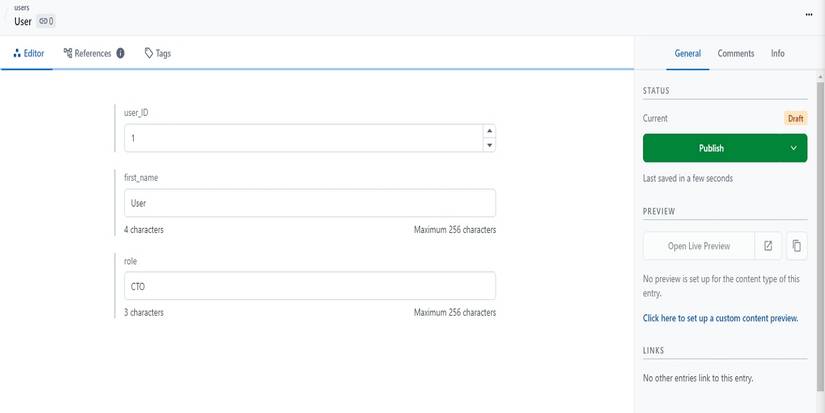Click the Tags tab label icon
Viewport: 825px width, 413px height.
click(149, 53)
